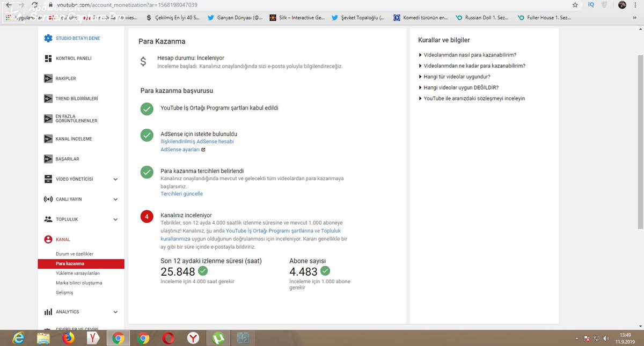The width and height of the screenshot is (644, 346).
Task: Open the 'Russian Doll 1. Sez...' bookmark
Action: [x=483, y=18]
